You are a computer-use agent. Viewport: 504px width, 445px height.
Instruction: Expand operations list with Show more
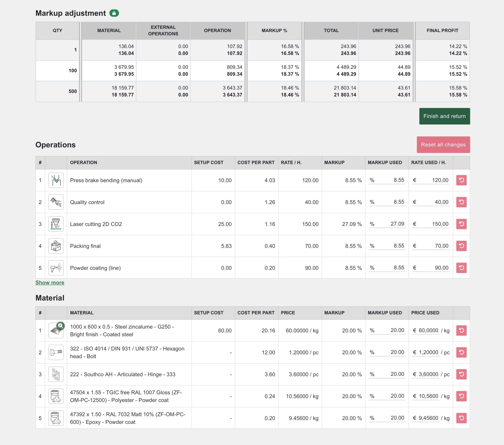pos(50,283)
